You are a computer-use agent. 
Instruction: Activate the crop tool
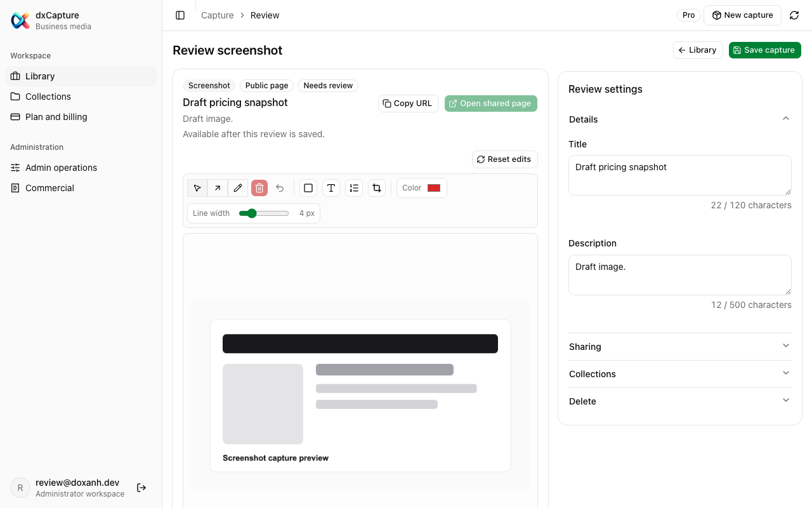(x=377, y=188)
